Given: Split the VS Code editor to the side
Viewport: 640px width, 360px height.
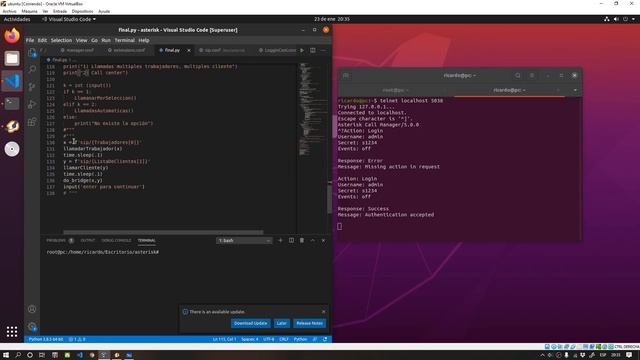Looking at the screenshot, I should point(313,50).
